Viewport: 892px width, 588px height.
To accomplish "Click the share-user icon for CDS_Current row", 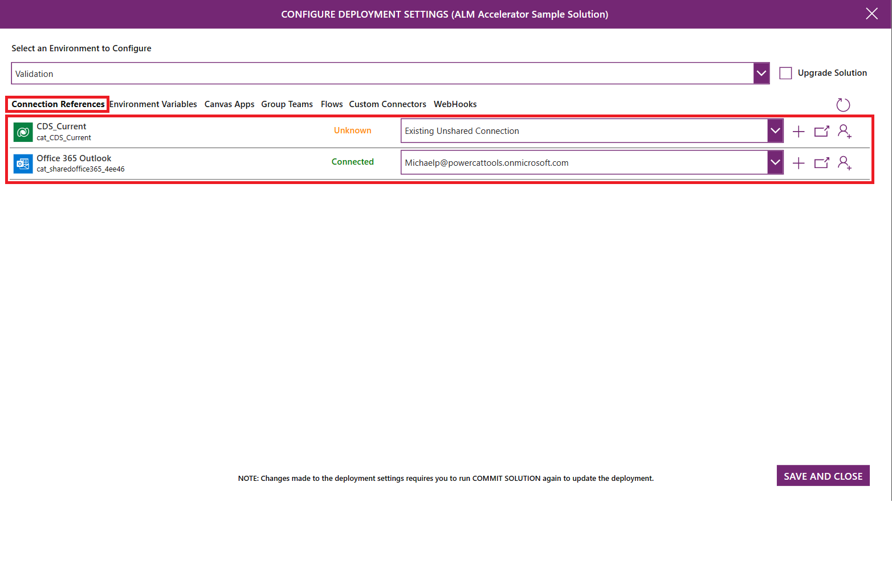I will (844, 131).
